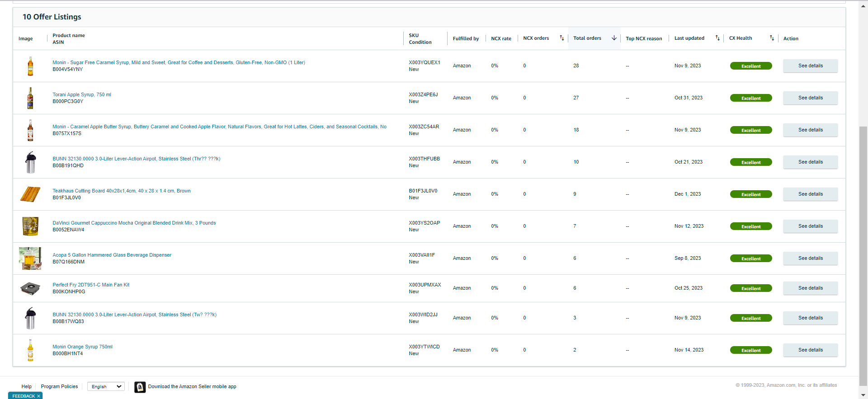The height and width of the screenshot is (399, 868).
Task: Open the language dropdown set to English
Action: (x=106, y=386)
